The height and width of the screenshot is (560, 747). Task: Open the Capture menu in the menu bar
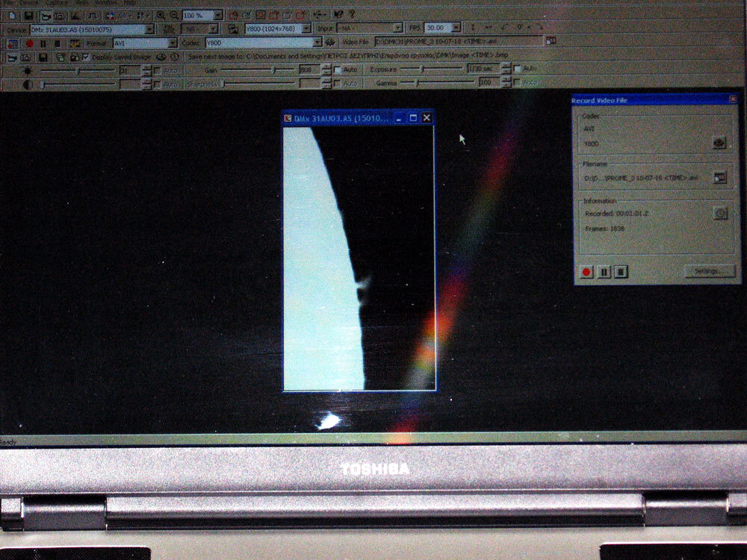pos(60,2)
